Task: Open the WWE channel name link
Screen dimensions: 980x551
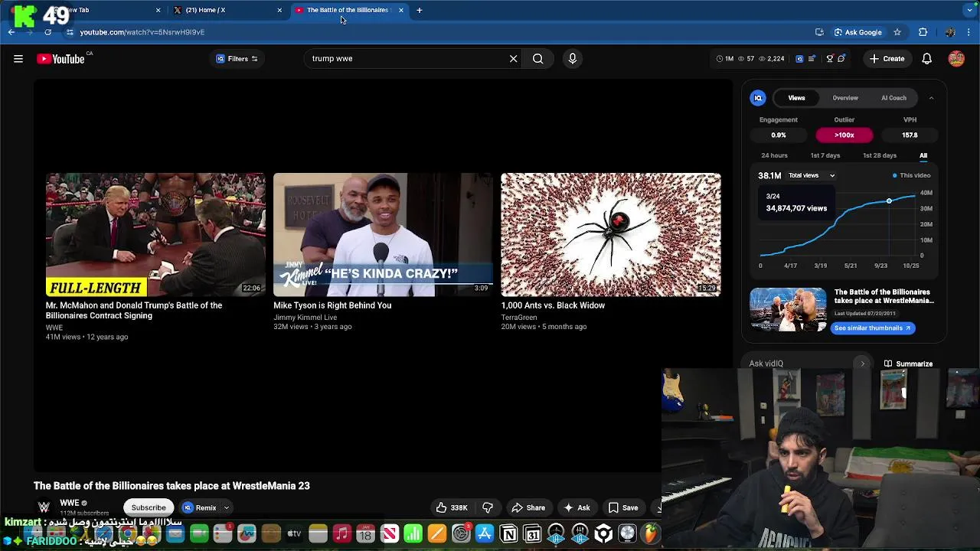Action: pos(69,503)
